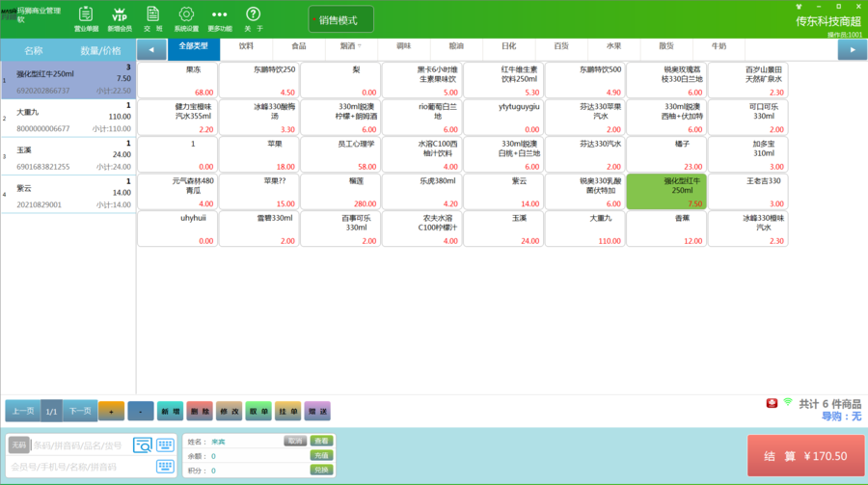Click the 挂单 hold order button
The image size is (868, 485).
(x=287, y=411)
